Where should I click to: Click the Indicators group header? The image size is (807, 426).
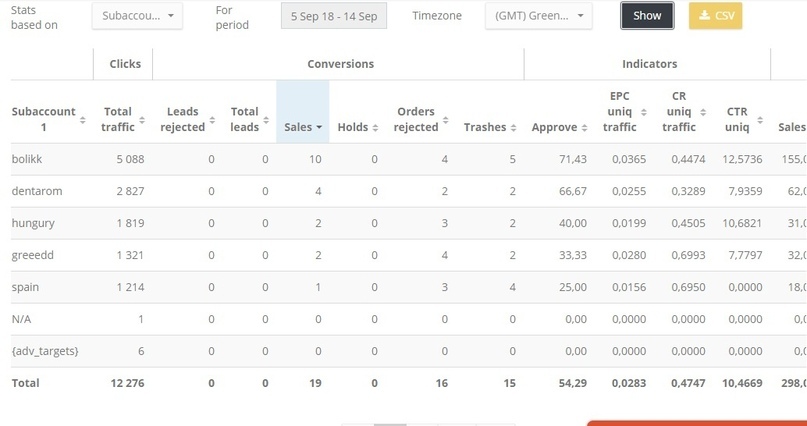650,64
